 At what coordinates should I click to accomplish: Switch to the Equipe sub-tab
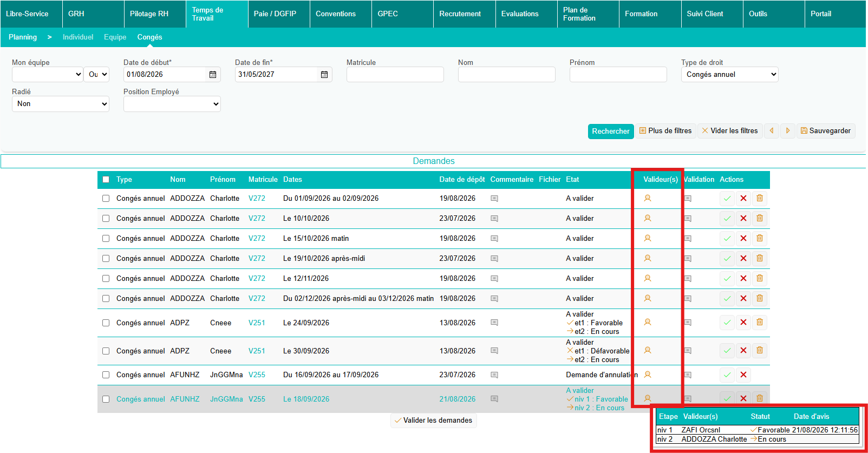pos(115,37)
